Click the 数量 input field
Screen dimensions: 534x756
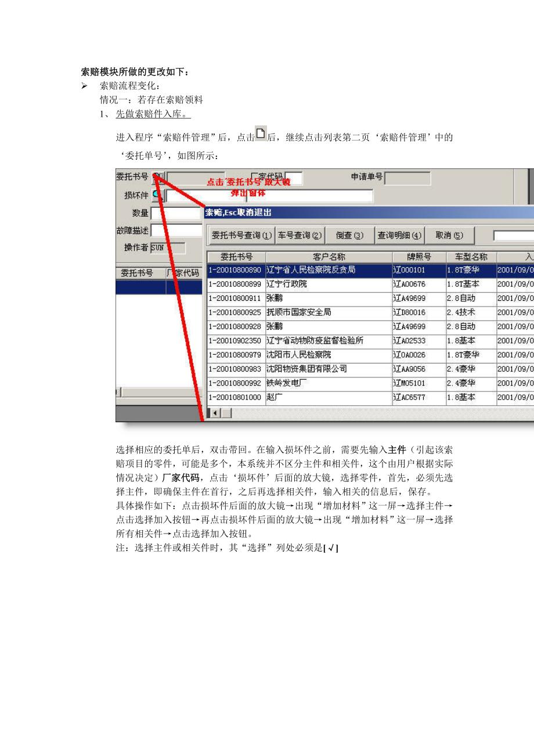[x=175, y=213]
